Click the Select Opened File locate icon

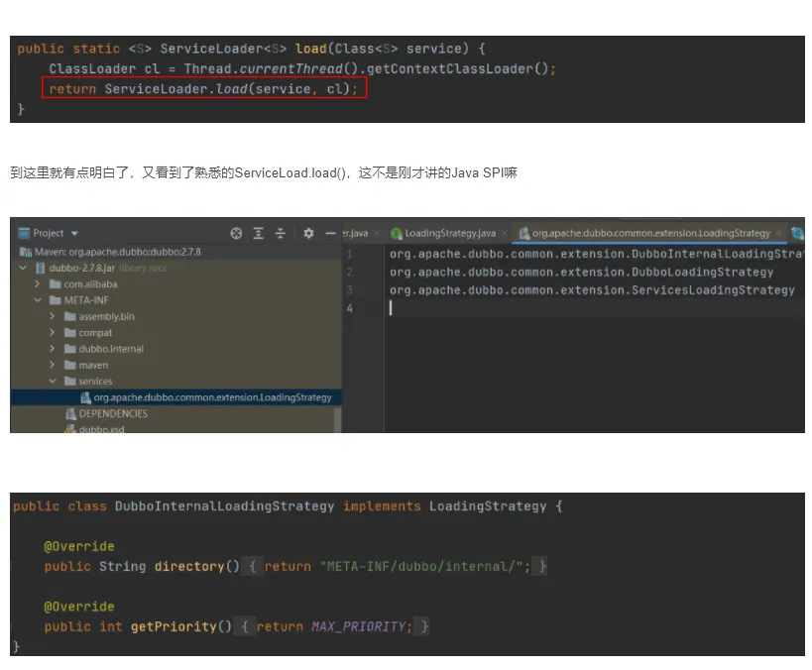(x=236, y=234)
